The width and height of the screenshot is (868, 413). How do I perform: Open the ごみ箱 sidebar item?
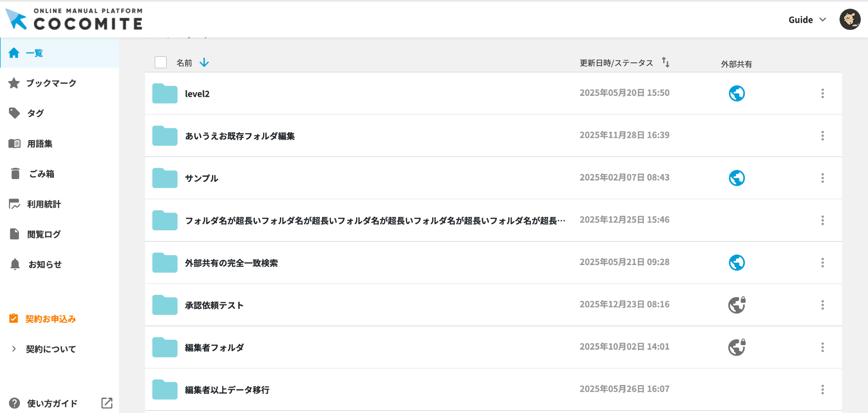[42, 174]
